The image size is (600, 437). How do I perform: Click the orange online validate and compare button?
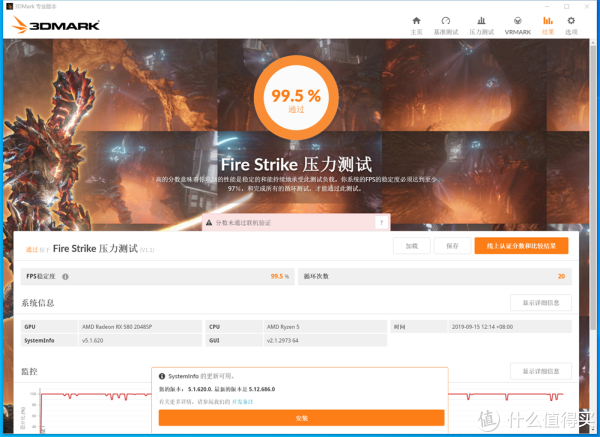pyautogui.click(x=521, y=246)
